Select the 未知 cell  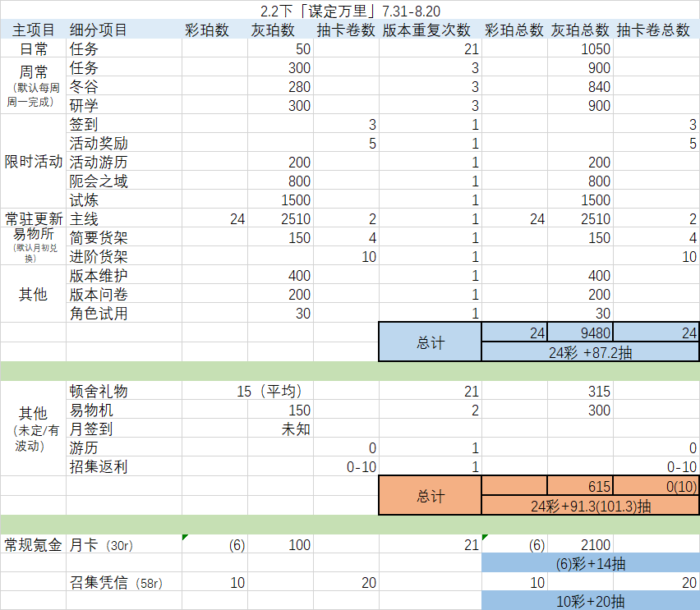tap(280, 429)
